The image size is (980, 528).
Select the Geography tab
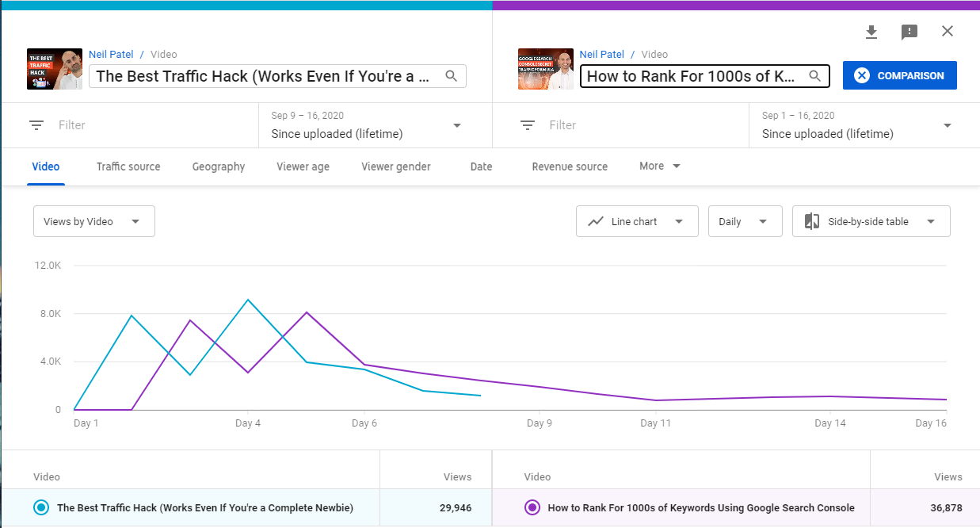(x=219, y=166)
